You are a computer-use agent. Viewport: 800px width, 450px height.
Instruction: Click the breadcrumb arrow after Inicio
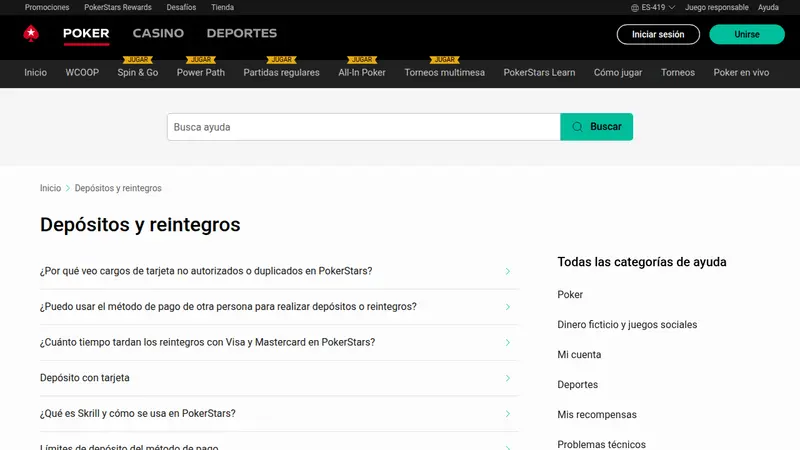tap(67, 188)
